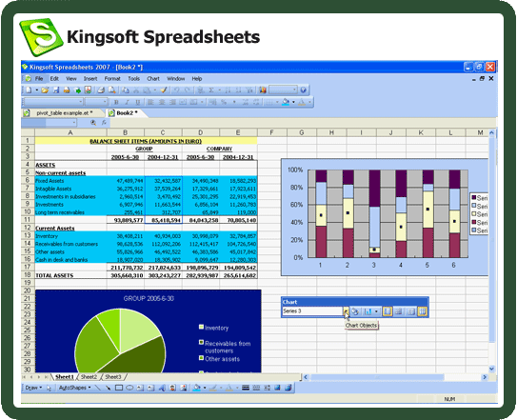Toggle Italic formatting
This screenshot has width=517, height=420.
click(127, 102)
